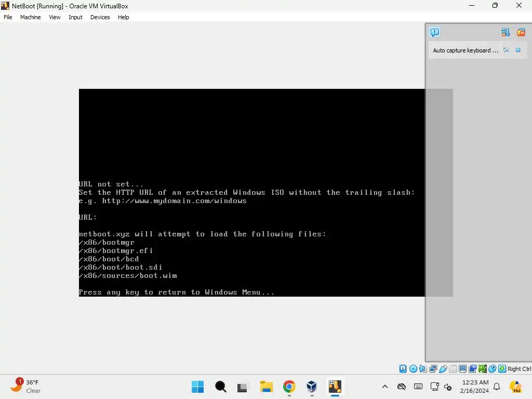Expand the Auto capture keyboard notification
This screenshot has height=399, width=532.
point(506,50)
